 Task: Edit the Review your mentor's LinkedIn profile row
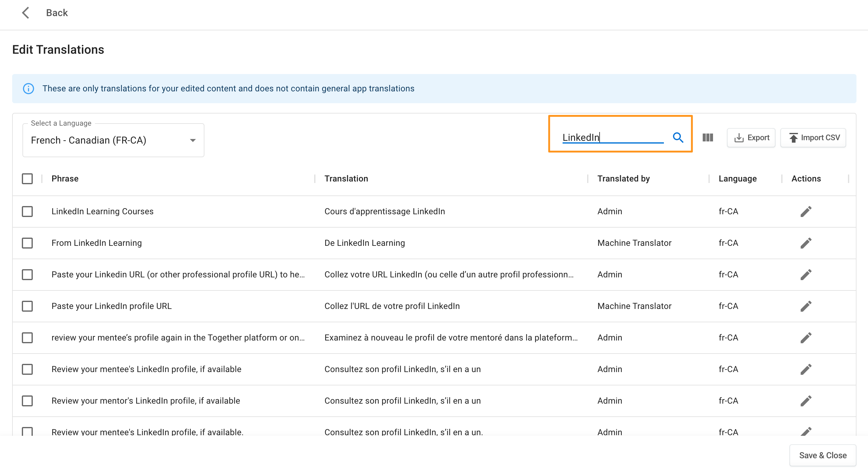[x=806, y=401]
